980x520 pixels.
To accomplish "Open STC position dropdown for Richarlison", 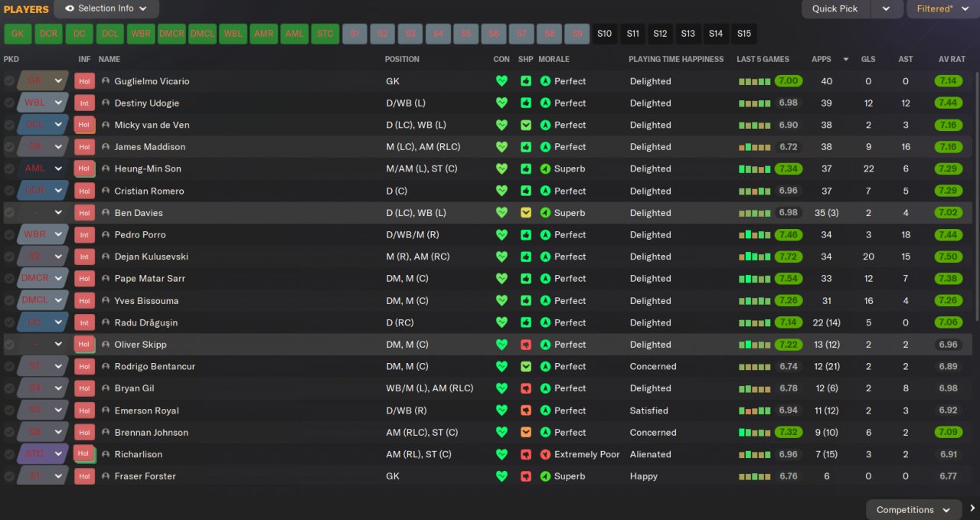I will [43, 454].
